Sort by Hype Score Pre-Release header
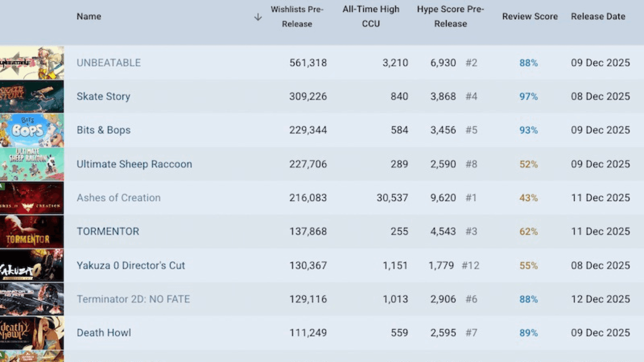The image size is (644, 362). [x=450, y=16]
